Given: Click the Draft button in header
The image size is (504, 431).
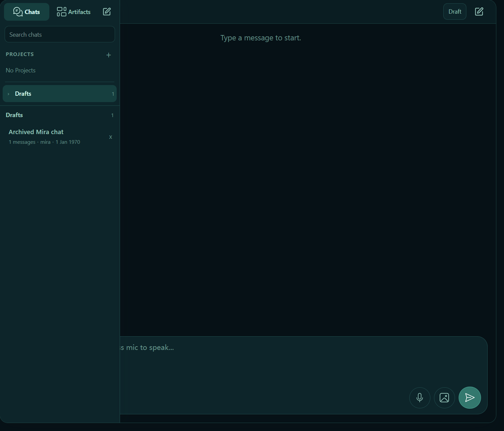Looking at the screenshot, I should pos(455,12).
